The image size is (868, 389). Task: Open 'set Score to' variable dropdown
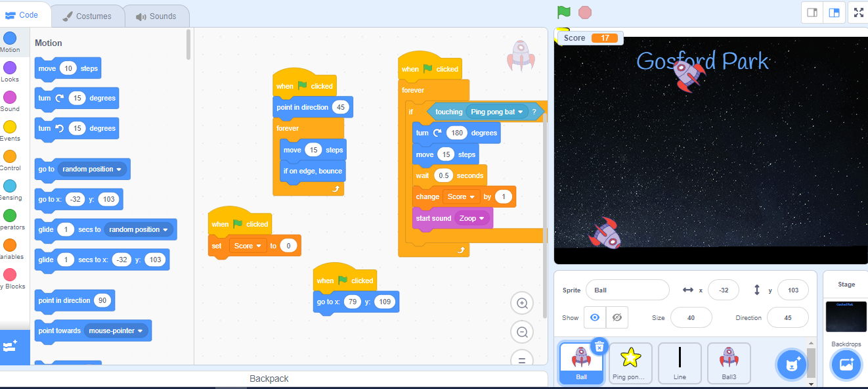tap(248, 246)
